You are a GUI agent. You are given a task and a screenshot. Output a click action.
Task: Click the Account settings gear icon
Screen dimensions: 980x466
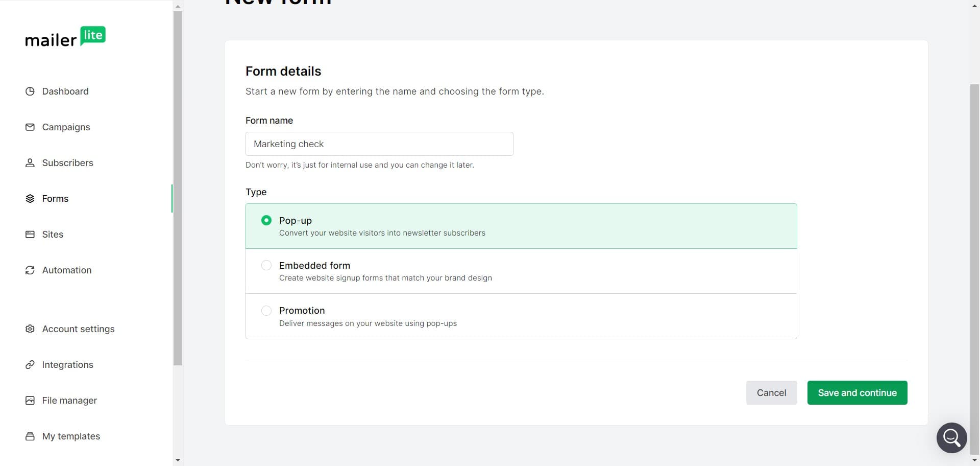[30, 329]
